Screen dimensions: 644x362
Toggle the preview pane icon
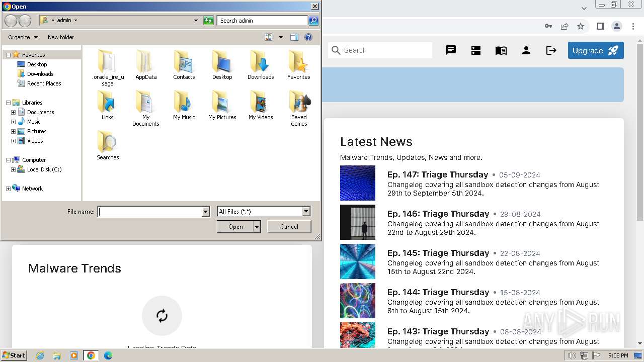click(294, 37)
